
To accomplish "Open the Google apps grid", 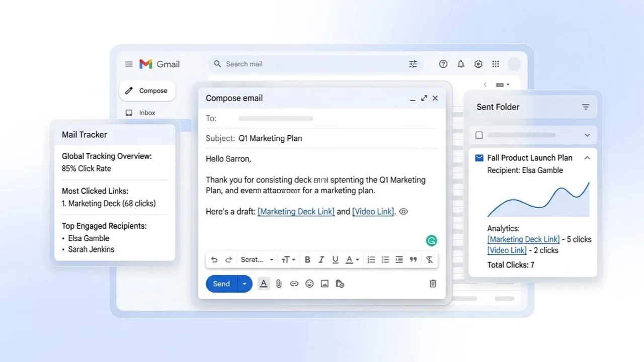I will [x=496, y=64].
